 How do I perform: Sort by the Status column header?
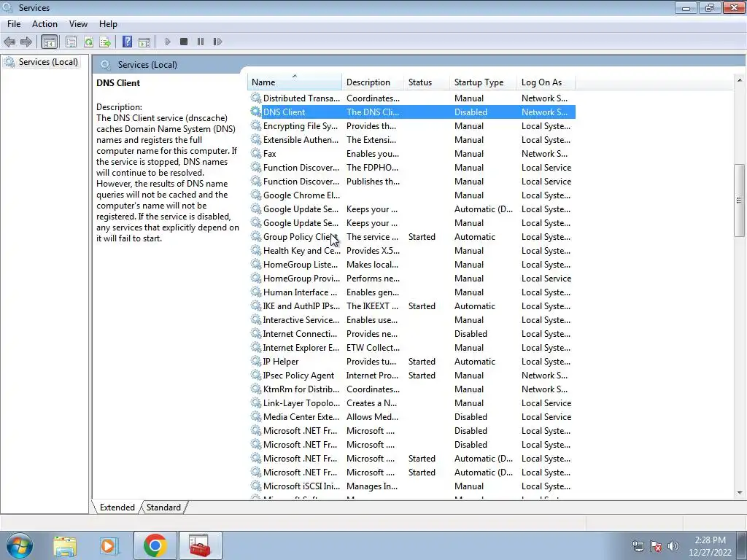pos(426,82)
